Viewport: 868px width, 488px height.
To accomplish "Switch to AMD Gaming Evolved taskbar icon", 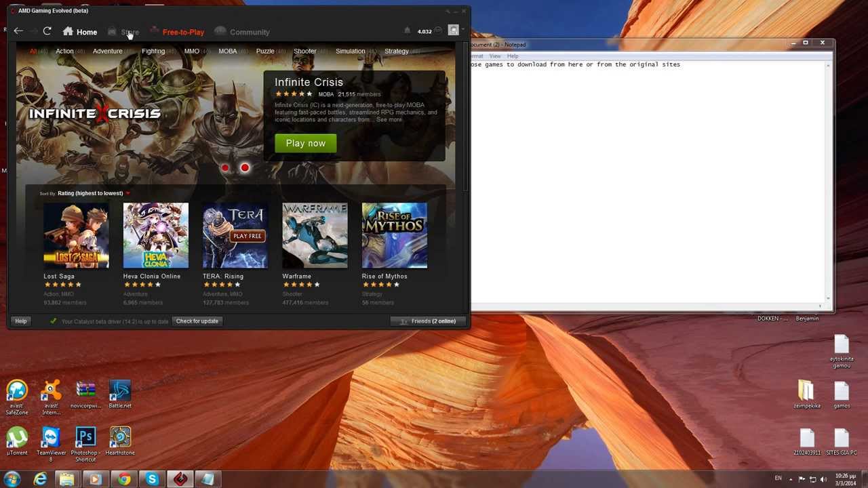I will point(180,479).
